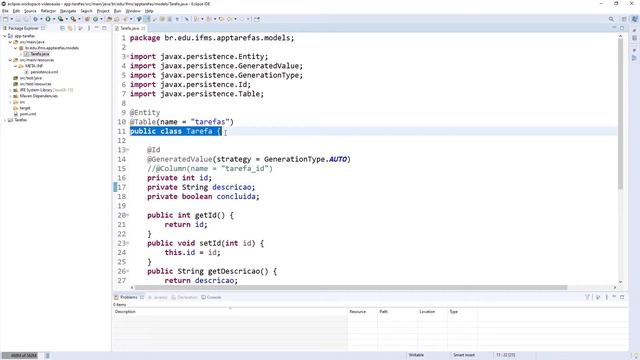Image resolution: width=640 pixels, height=360 pixels.
Task: Select persistence.xml in Package Explorer
Action: click(41, 72)
